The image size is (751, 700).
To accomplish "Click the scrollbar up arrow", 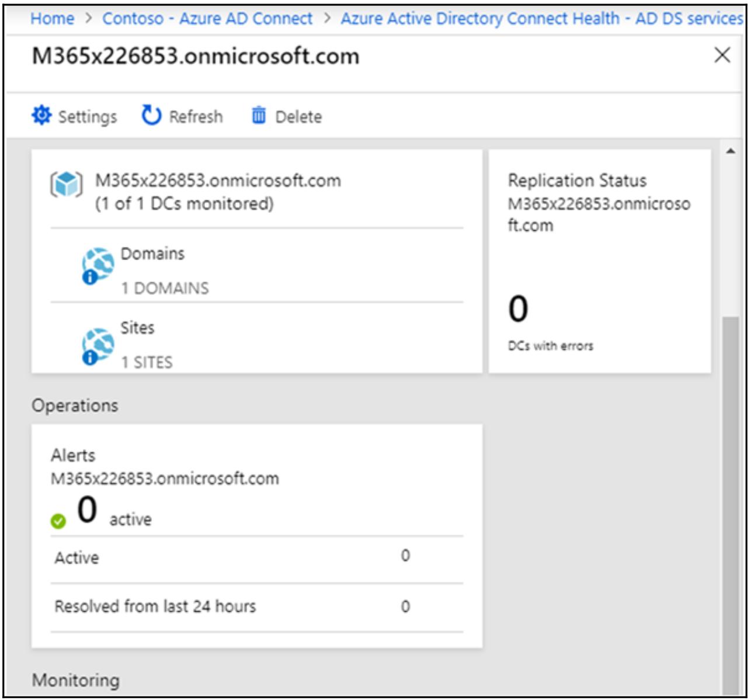I will 731,152.
